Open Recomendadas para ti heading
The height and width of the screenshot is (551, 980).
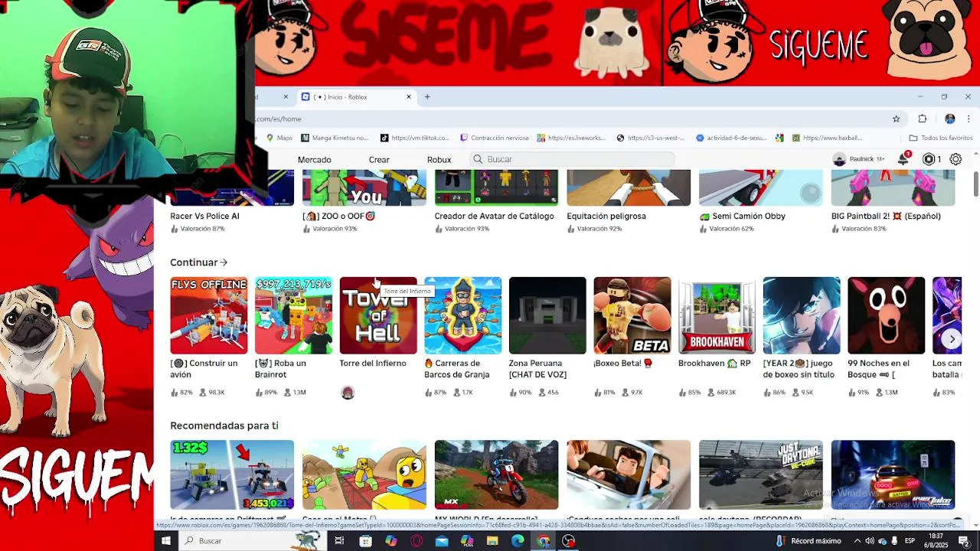(x=224, y=425)
